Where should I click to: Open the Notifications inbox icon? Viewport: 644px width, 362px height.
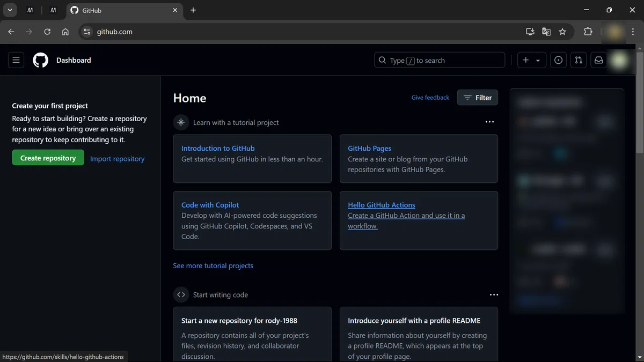click(x=598, y=61)
